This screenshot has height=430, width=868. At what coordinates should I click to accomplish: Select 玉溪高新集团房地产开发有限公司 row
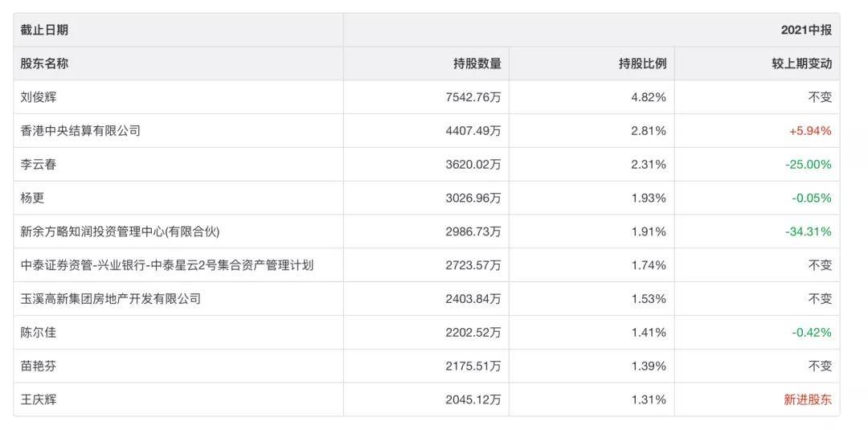[x=110, y=299]
